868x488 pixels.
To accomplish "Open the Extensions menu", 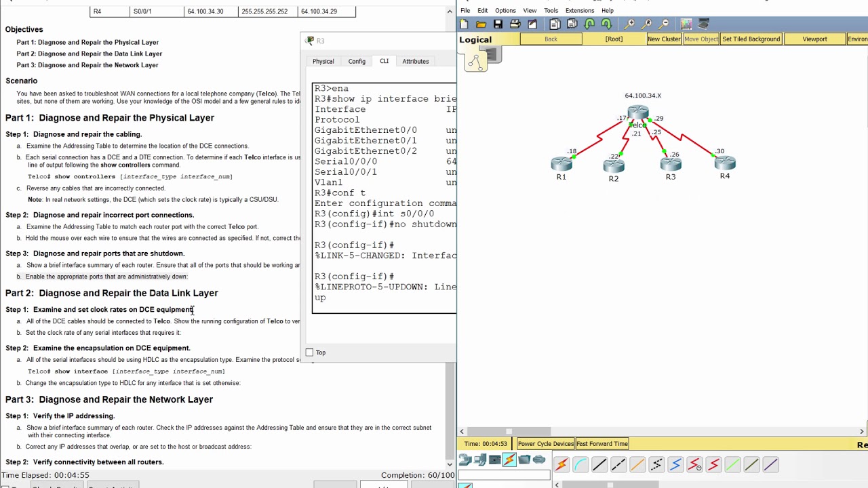I will 580,10.
